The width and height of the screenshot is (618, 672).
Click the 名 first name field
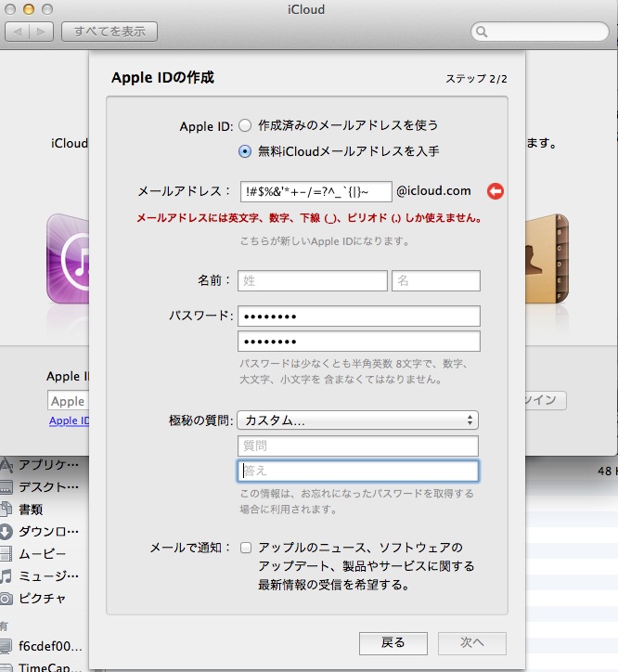[436, 280]
